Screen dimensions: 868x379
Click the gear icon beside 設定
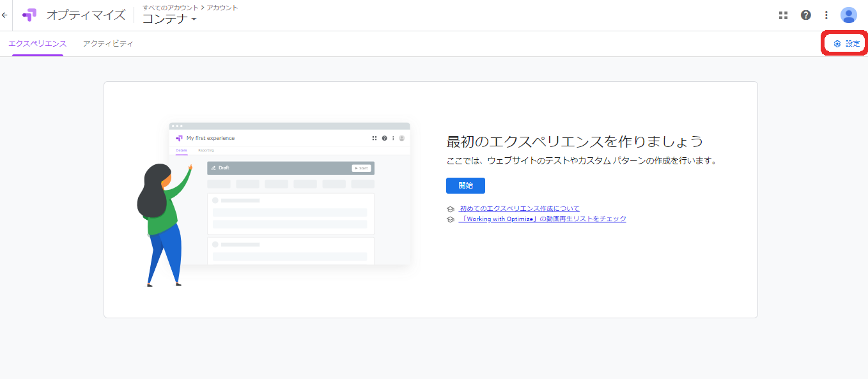point(837,43)
